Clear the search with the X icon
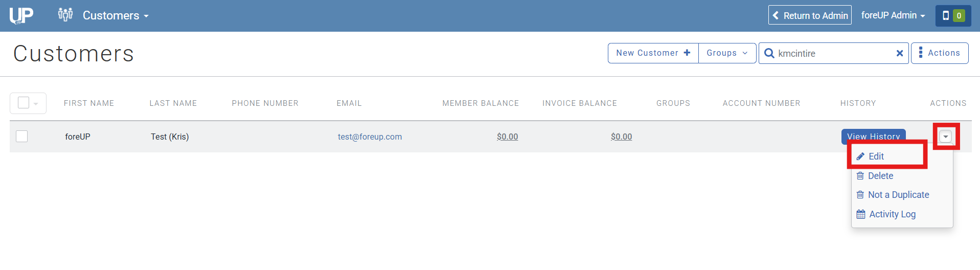This screenshot has width=980, height=270. tap(899, 53)
